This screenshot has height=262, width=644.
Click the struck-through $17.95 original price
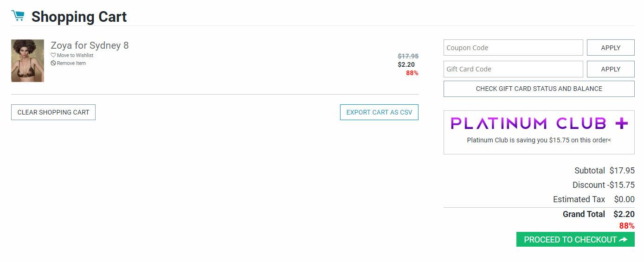tap(408, 56)
